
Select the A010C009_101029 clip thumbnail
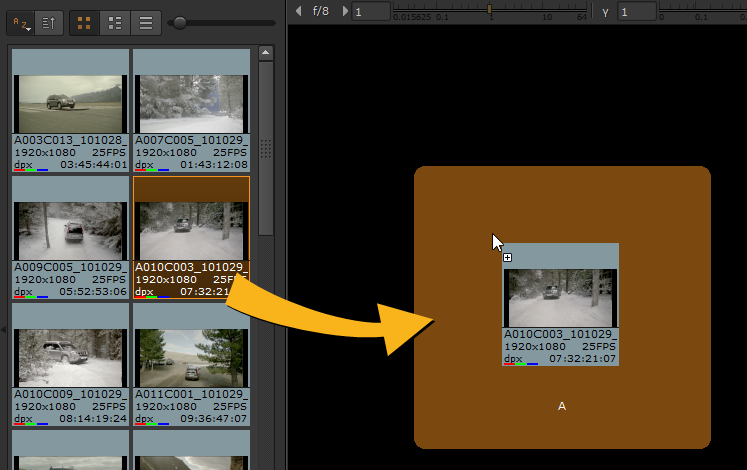[71, 358]
